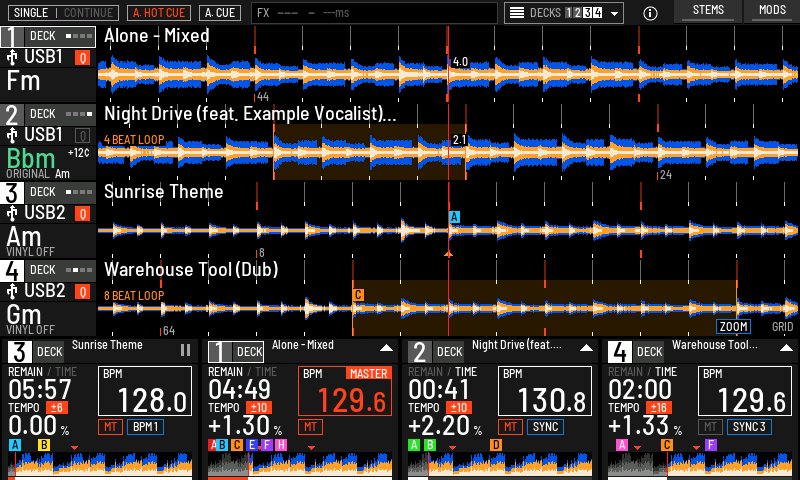Viewport: 800px width, 480px height.
Task: Jump to purple hot cue F in Warehouse Tool panel
Action: [711, 445]
